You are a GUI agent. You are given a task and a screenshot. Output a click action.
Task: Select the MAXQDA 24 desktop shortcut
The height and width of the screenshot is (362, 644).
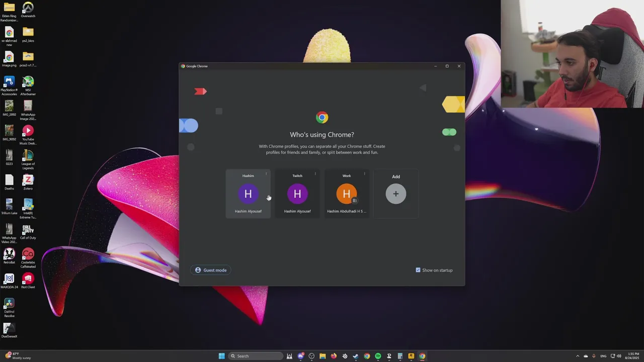pos(9,281)
